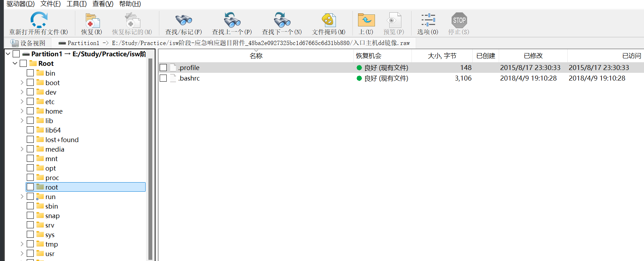Click the Recover marked (恢复标记的) icon
This screenshot has width=644, height=261.
(x=132, y=20)
